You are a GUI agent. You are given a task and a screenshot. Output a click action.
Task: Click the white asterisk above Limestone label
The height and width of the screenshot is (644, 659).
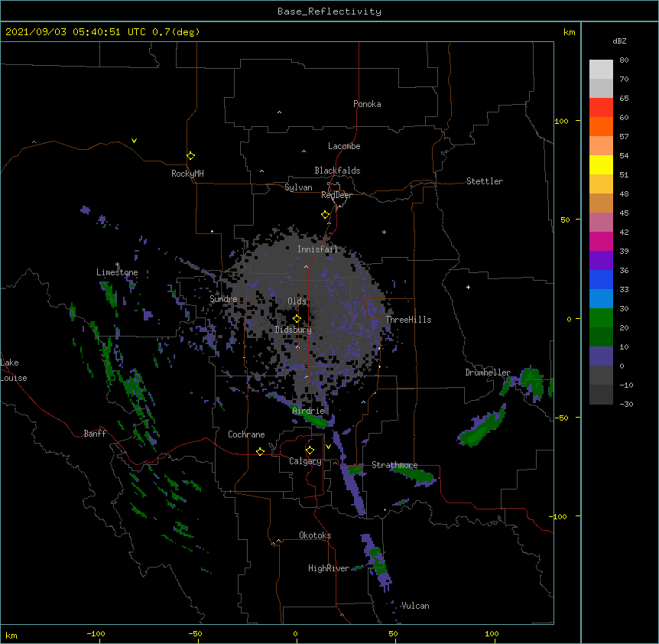click(x=118, y=265)
